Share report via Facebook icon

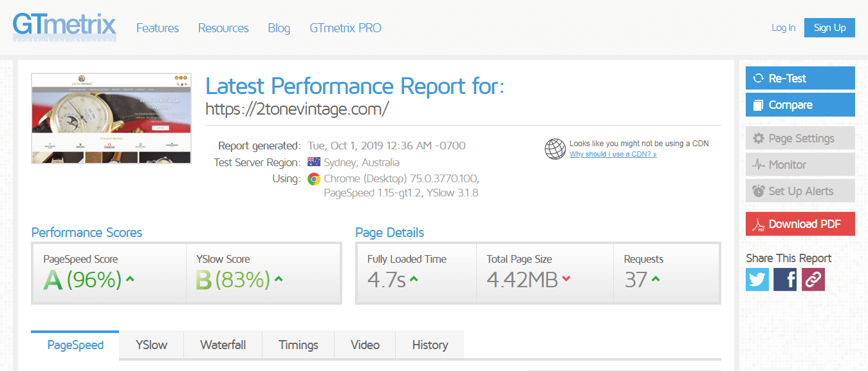tap(786, 280)
